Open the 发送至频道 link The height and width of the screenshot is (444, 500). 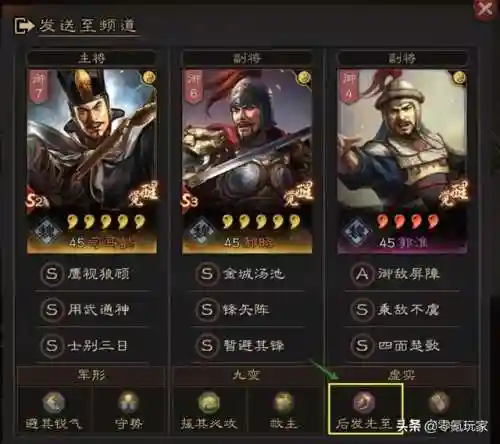point(87,26)
